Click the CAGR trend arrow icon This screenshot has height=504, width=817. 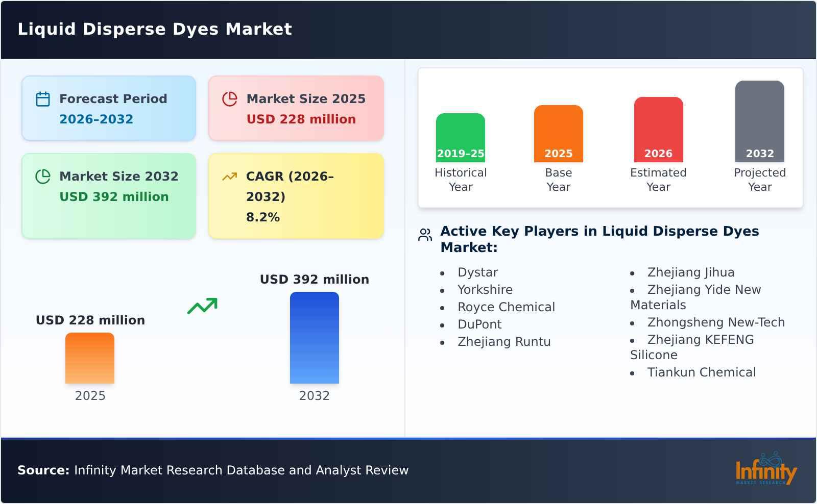click(230, 176)
